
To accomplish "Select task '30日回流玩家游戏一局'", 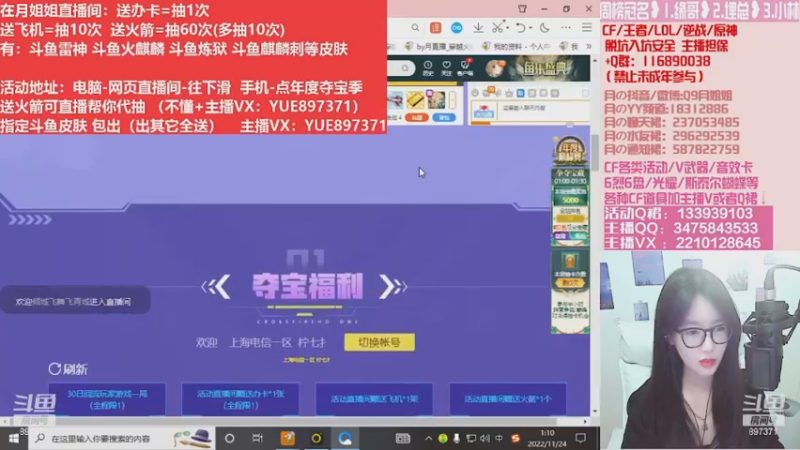I will (107, 399).
